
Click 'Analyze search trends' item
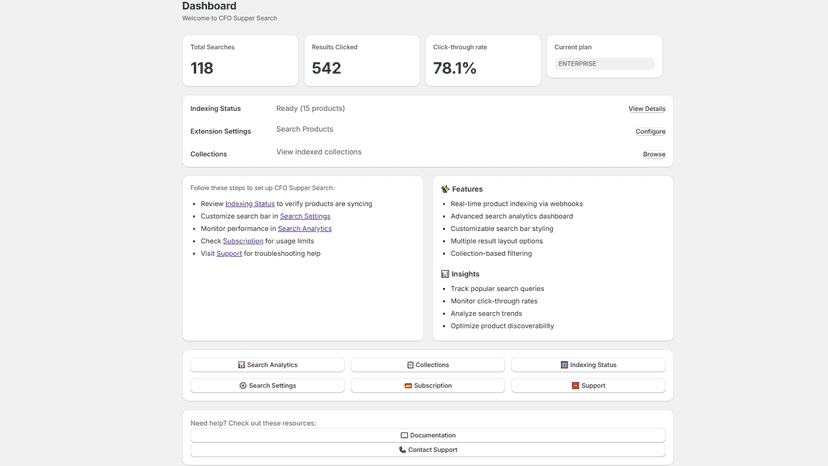click(x=486, y=313)
